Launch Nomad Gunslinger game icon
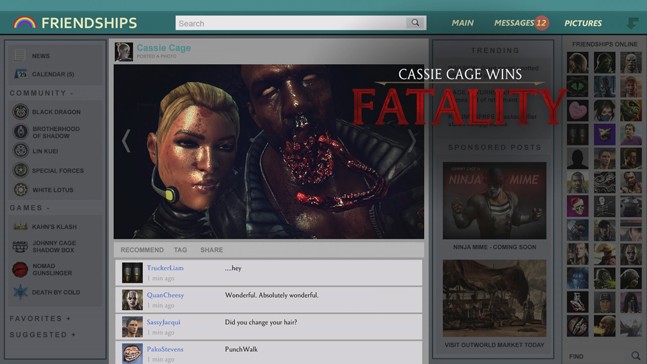The height and width of the screenshot is (364, 647). pos(20,269)
